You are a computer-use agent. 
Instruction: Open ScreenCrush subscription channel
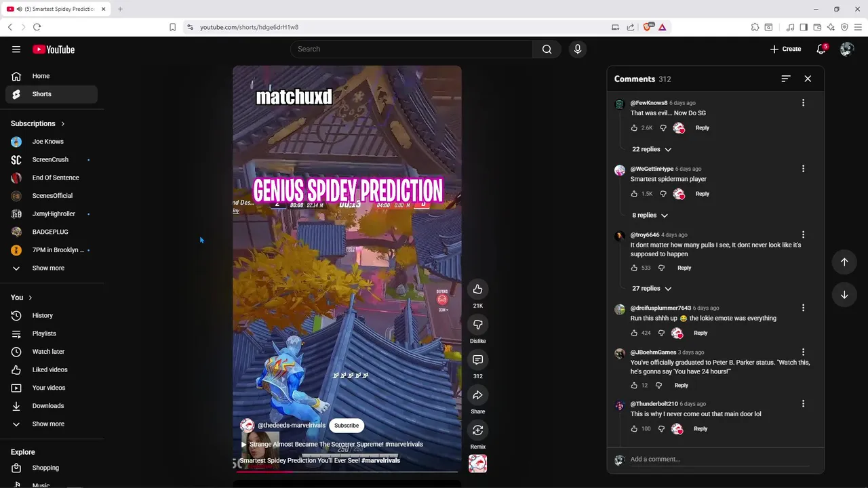click(x=52, y=159)
